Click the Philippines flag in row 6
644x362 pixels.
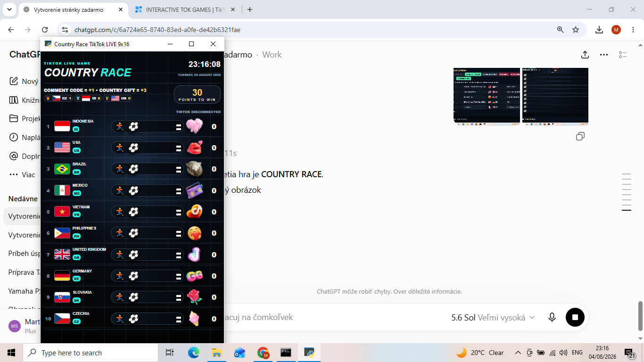(x=62, y=233)
